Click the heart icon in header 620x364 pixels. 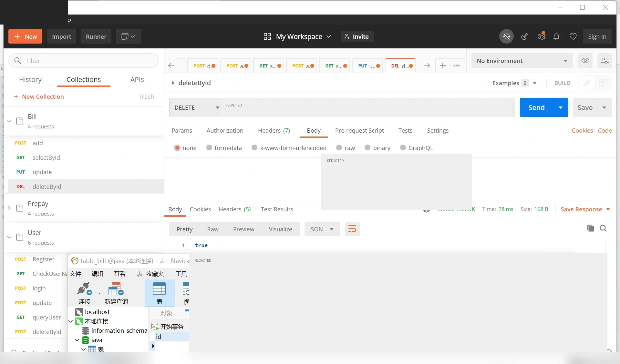[x=573, y=36]
